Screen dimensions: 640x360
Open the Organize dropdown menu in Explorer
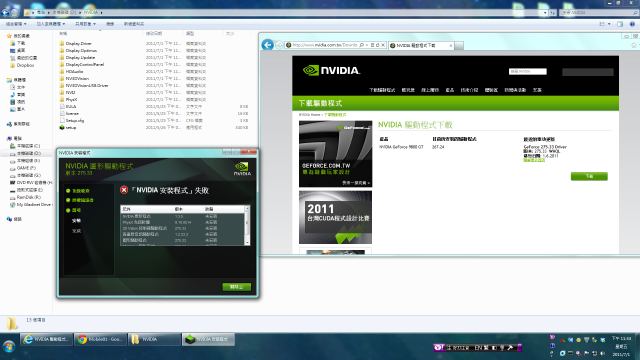click(16, 24)
